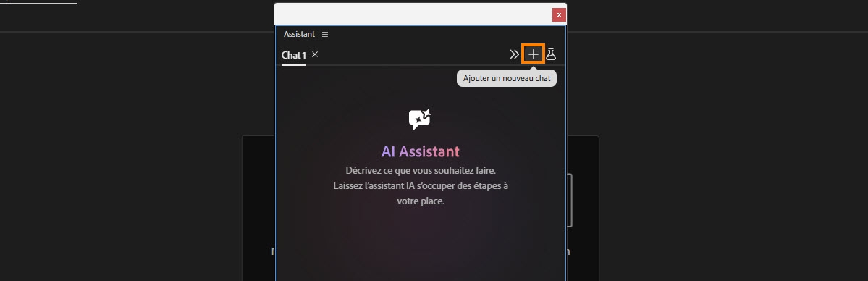The image size is (868, 281).
Task: Switch to the Chat 1 tab
Action: (293, 55)
